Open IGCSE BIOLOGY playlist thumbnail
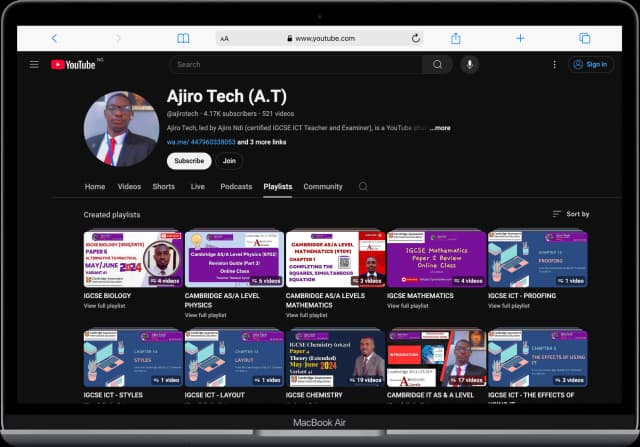Viewport: 640px width, 447px height. [x=133, y=259]
